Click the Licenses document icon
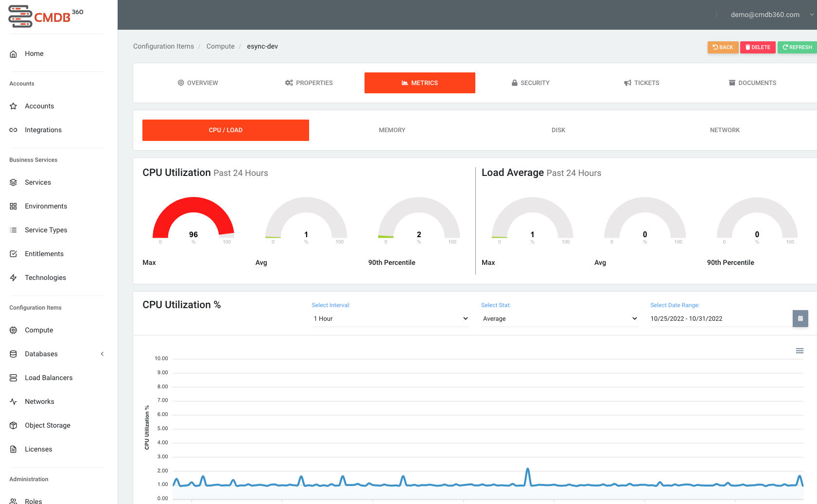This screenshot has width=817, height=504. click(x=14, y=449)
